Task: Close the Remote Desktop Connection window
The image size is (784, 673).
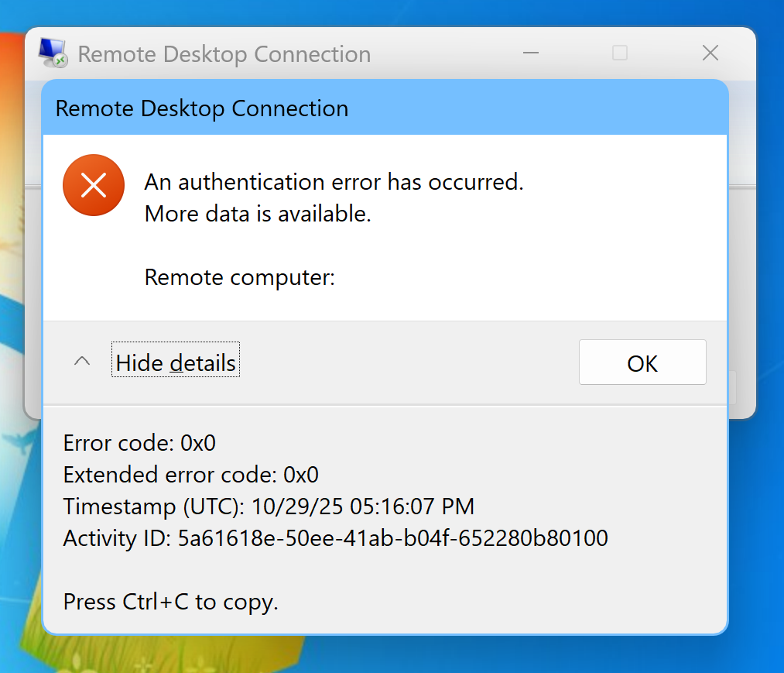Action: coord(710,53)
